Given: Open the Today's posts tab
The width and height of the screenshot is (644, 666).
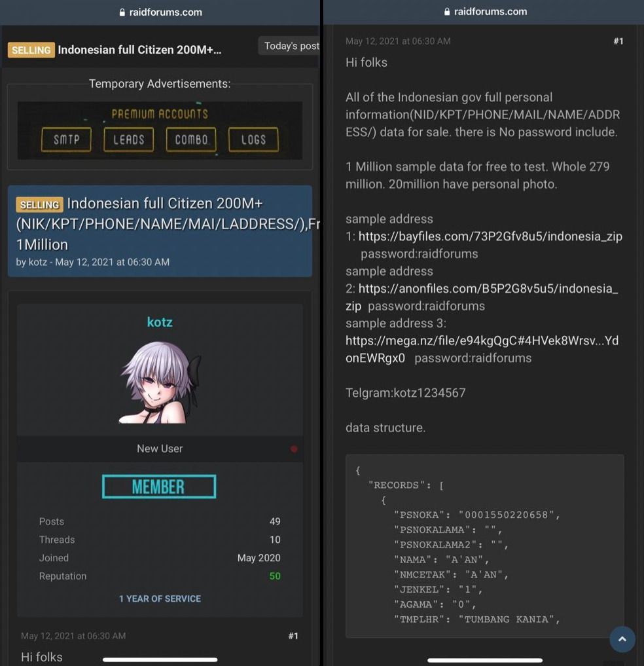Looking at the screenshot, I should point(289,46).
